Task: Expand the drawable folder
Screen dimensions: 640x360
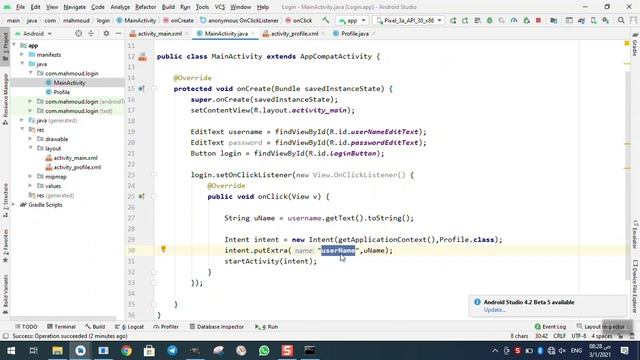Action: 30,139
